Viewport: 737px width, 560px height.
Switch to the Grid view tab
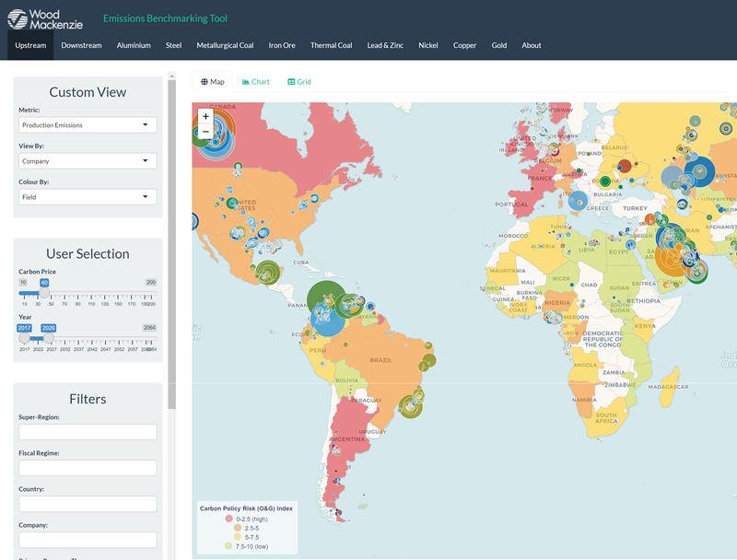[x=299, y=82]
